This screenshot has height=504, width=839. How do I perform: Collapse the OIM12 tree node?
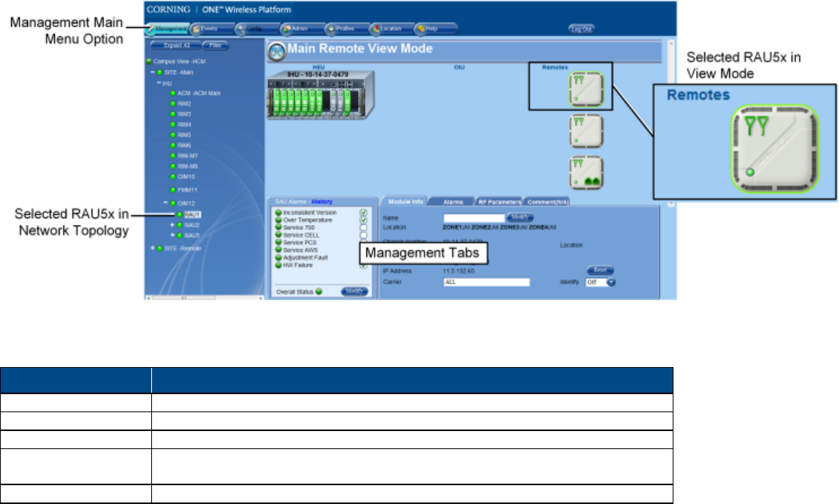[x=166, y=203]
